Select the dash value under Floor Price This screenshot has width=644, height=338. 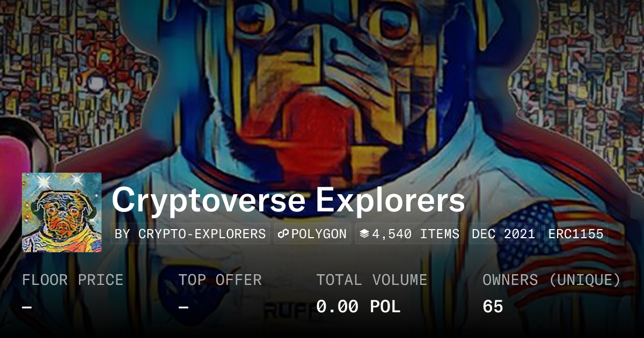27,307
